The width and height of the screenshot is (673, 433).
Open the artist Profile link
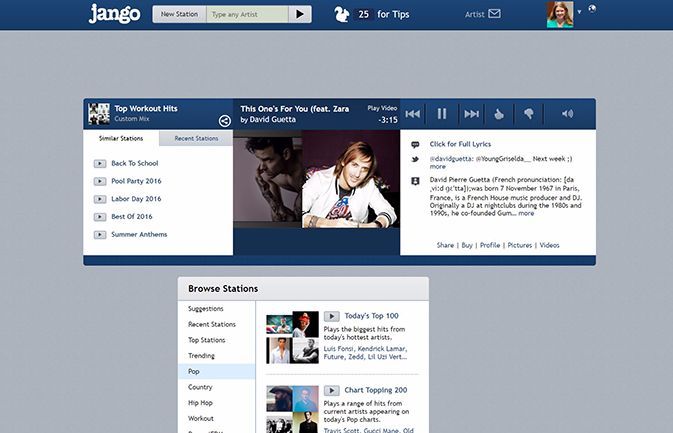(x=490, y=245)
